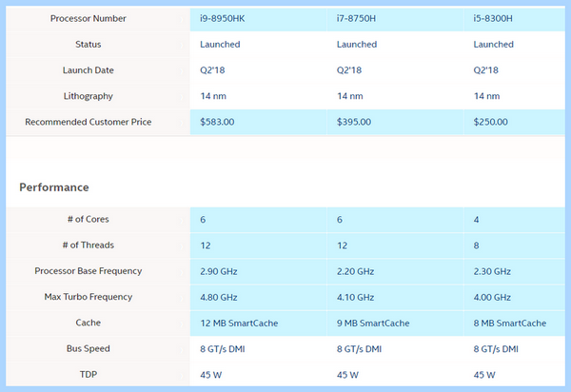571x392 pixels.
Task: Click the # of Cores row label
Action: (x=89, y=219)
